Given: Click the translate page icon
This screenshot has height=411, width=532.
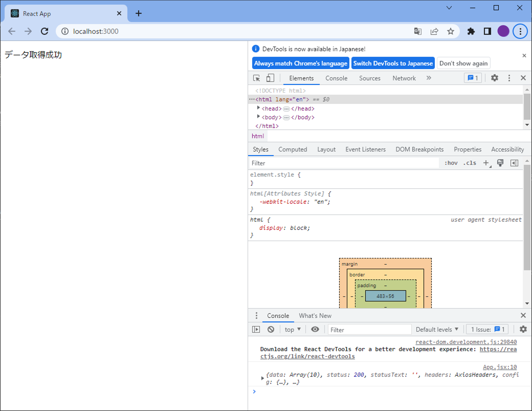Looking at the screenshot, I should [418, 31].
